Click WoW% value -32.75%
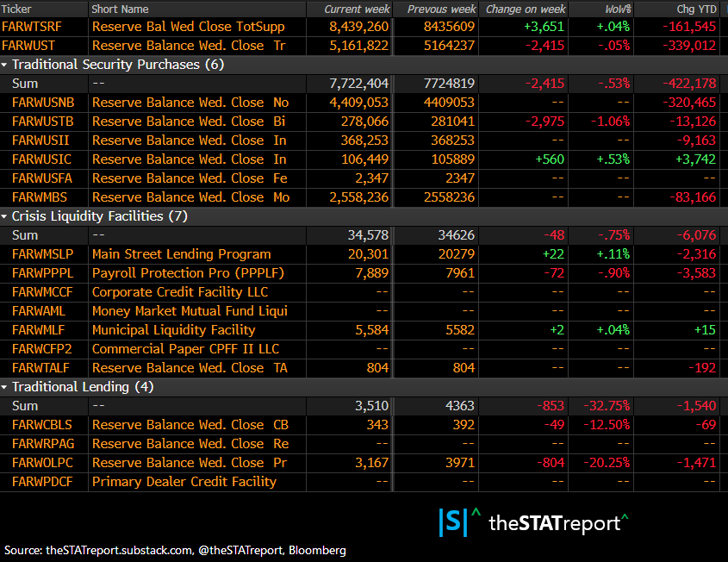Screen dimensions: 728x562 (x=607, y=406)
